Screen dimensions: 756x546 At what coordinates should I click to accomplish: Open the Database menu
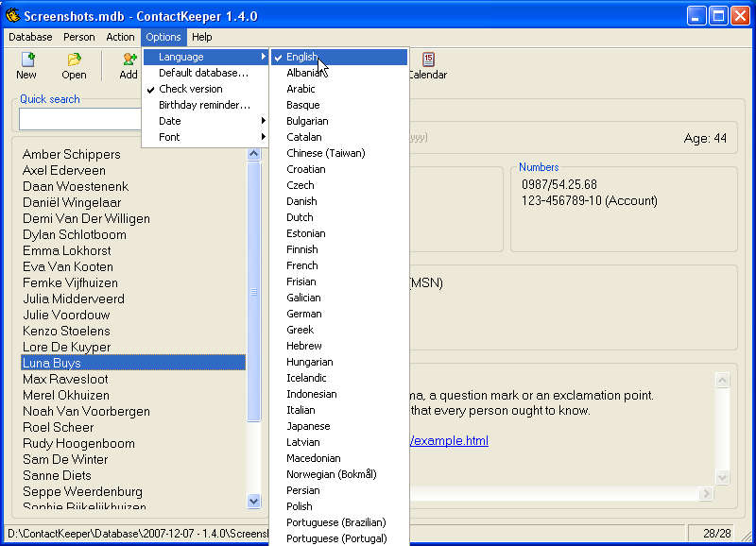tap(30, 37)
